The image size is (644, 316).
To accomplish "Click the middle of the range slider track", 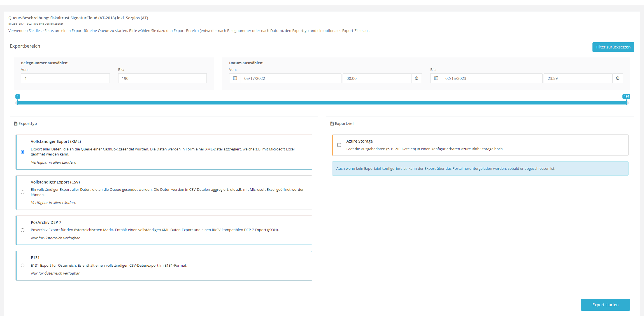I will [322, 103].
